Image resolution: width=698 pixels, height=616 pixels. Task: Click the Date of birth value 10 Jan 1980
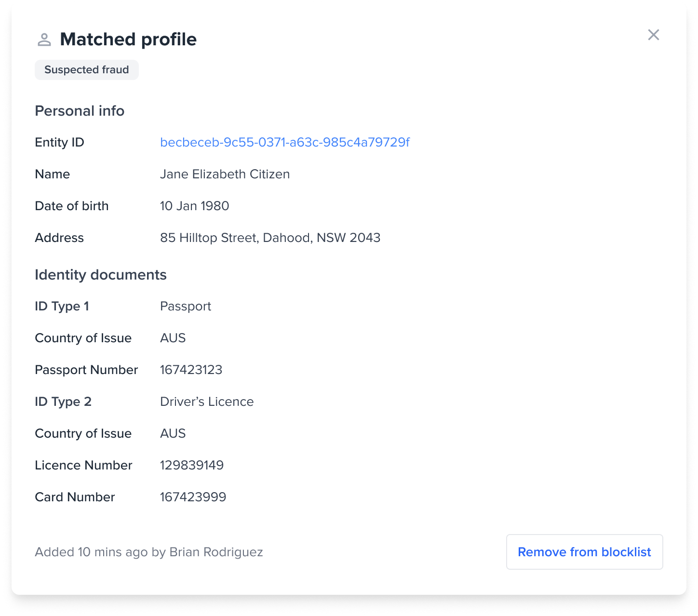pos(194,206)
